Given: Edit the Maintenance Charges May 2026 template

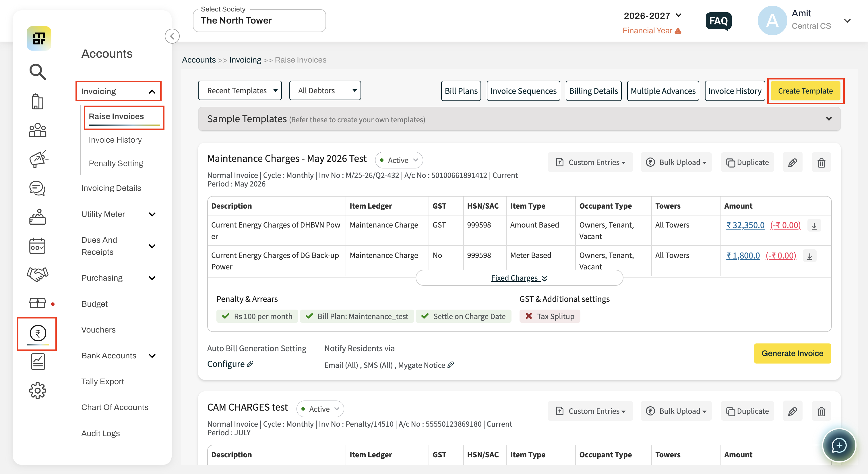Looking at the screenshot, I should (x=793, y=162).
